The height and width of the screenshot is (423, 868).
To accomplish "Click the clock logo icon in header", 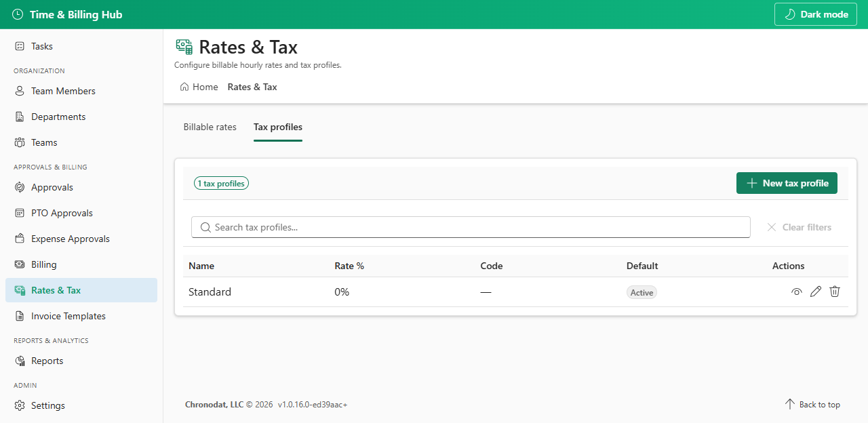I will tap(18, 14).
